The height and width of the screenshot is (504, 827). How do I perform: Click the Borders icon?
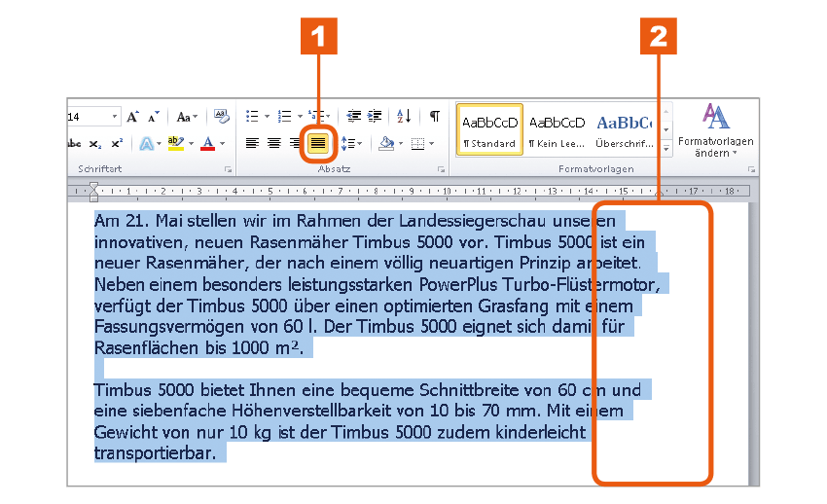click(417, 143)
